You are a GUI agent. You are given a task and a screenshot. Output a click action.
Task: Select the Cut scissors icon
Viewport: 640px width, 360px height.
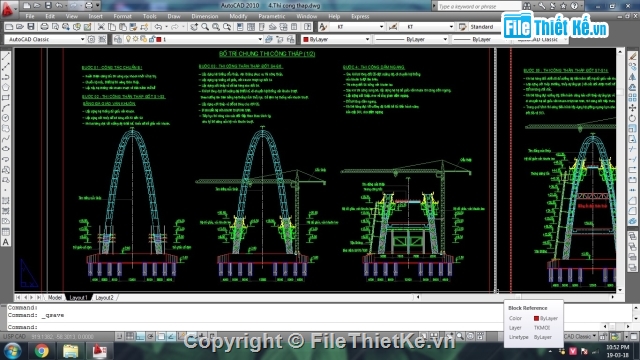pos(101,27)
